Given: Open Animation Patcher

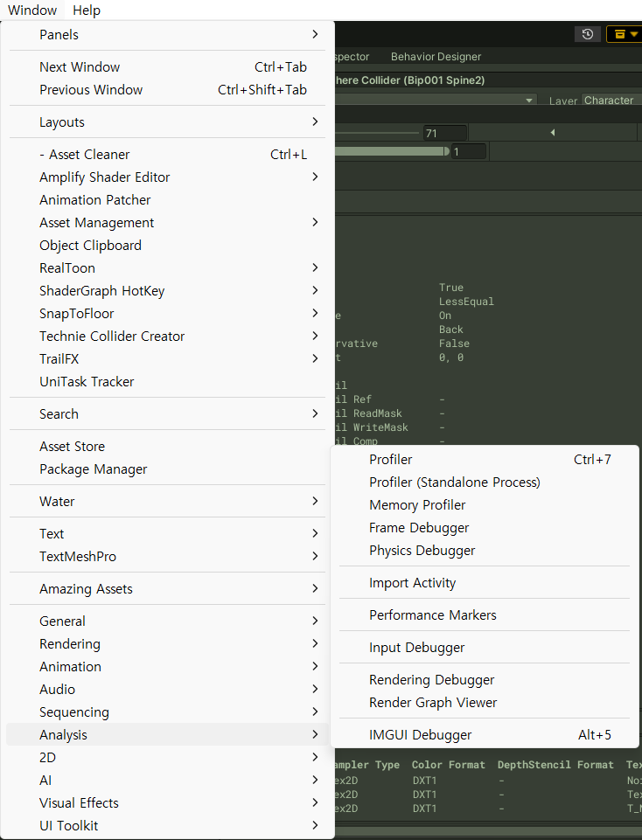Looking at the screenshot, I should [167, 200].
